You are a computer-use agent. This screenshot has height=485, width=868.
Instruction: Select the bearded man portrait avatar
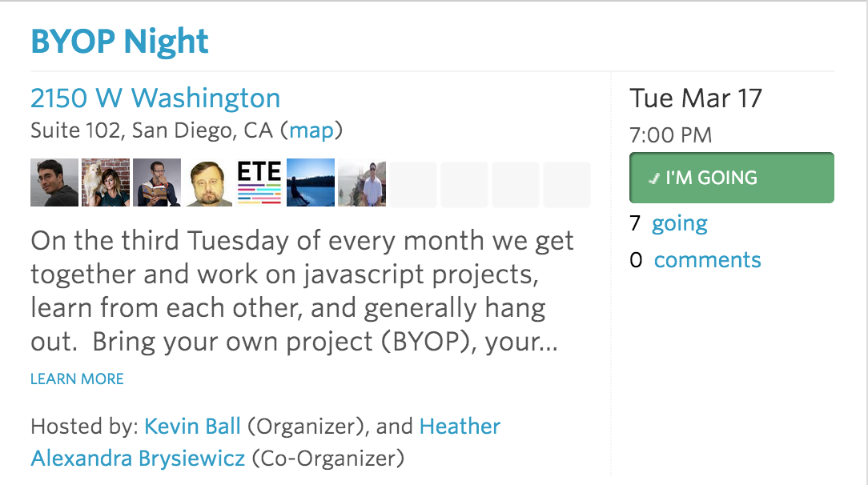pyautogui.click(x=208, y=182)
